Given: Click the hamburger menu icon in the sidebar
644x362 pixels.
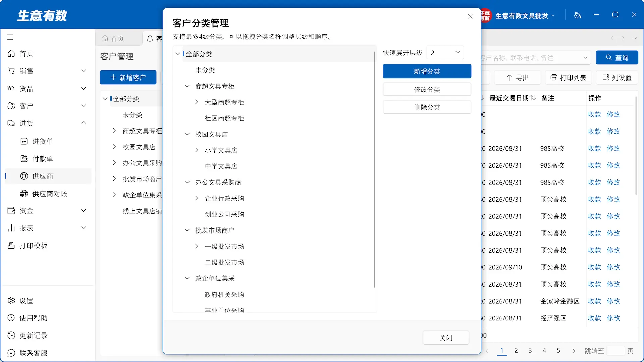Looking at the screenshot, I should 10,37.
